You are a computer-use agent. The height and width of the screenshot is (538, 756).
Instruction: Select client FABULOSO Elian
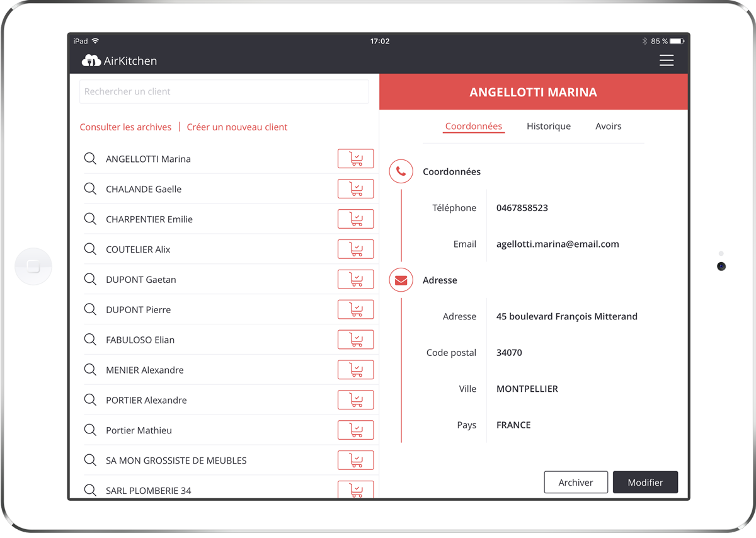tap(140, 340)
